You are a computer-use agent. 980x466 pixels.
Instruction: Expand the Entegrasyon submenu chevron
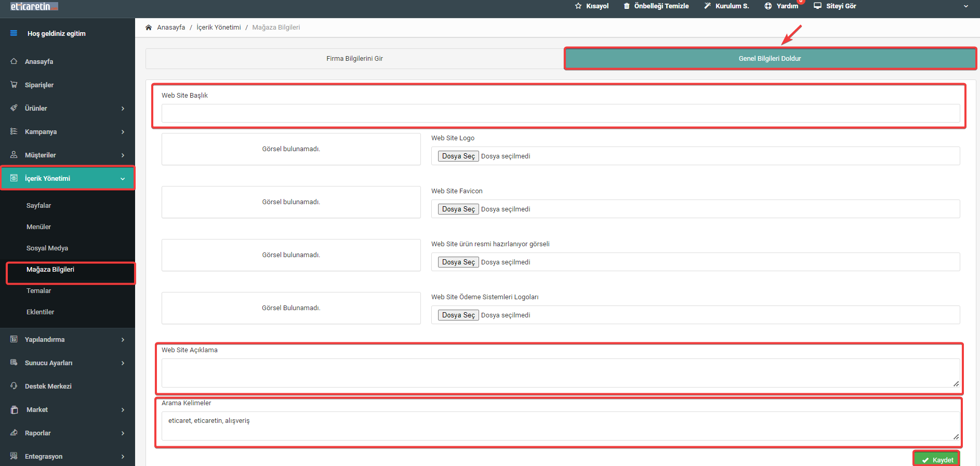[x=123, y=457]
